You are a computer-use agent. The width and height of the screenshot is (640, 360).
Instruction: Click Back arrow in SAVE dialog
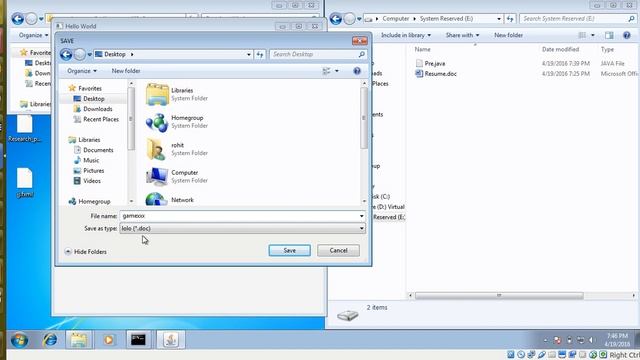tap(66, 54)
